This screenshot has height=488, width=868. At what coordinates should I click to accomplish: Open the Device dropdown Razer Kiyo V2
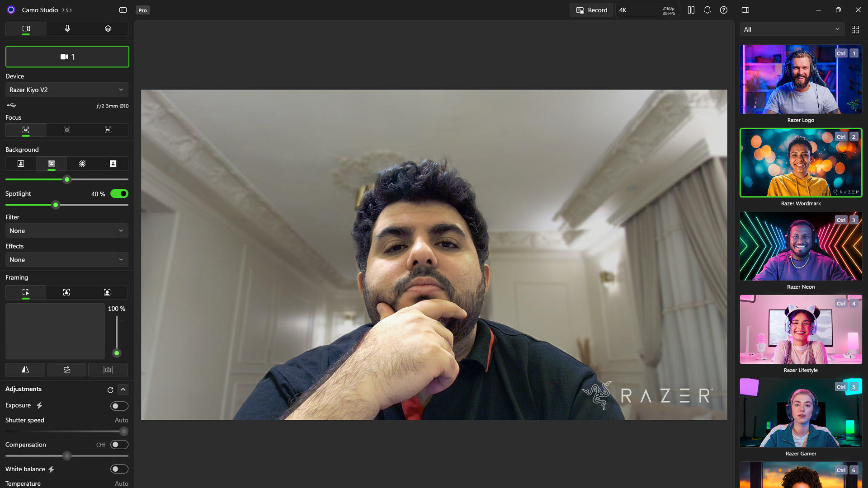click(67, 90)
